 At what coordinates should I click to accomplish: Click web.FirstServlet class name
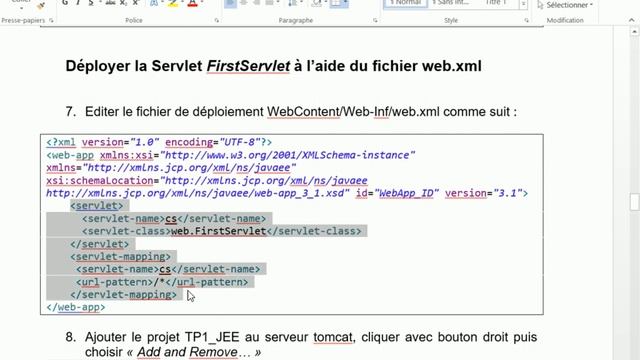pos(218,231)
